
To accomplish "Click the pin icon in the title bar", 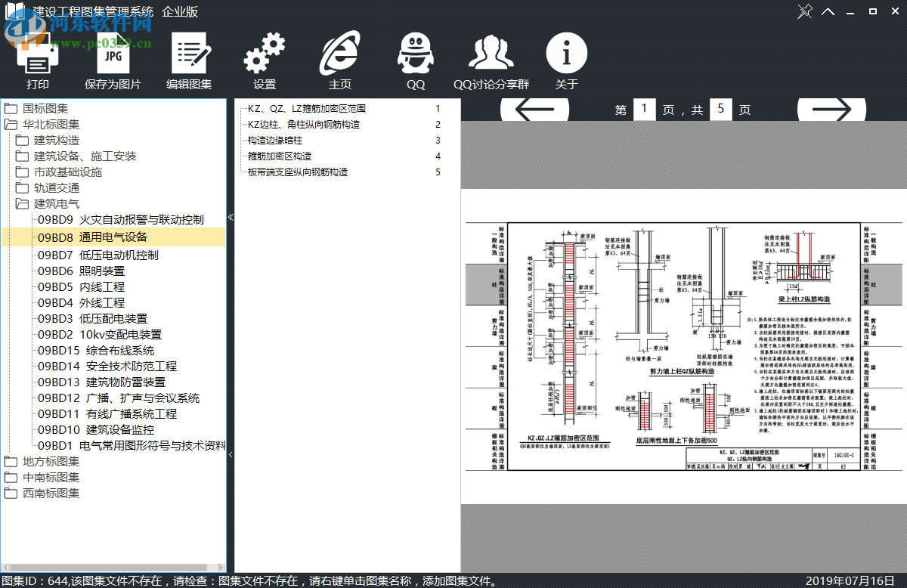I will 806,11.
